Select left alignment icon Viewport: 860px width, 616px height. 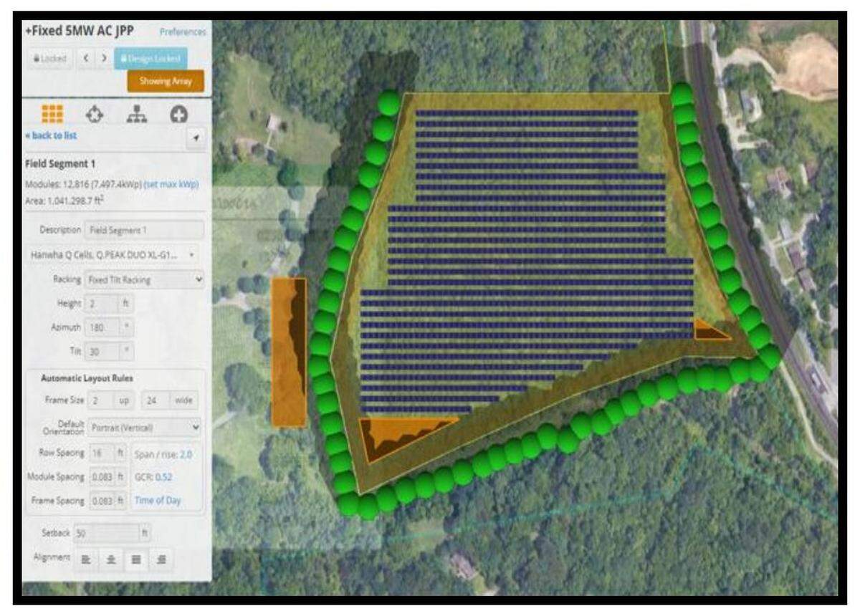(x=86, y=560)
